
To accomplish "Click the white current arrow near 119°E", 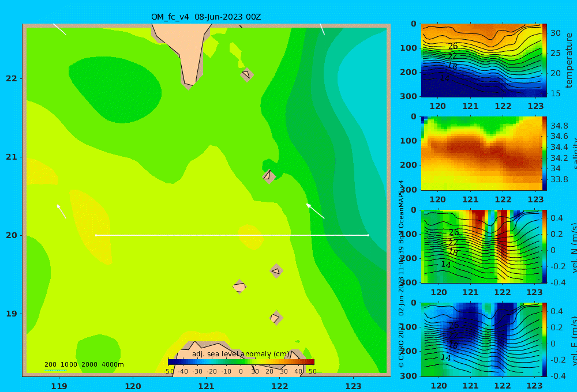I will (62, 212).
